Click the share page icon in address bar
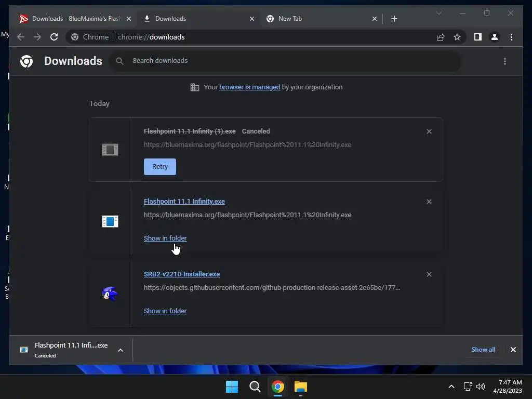Viewport: 532px width, 399px height. point(441,37)
